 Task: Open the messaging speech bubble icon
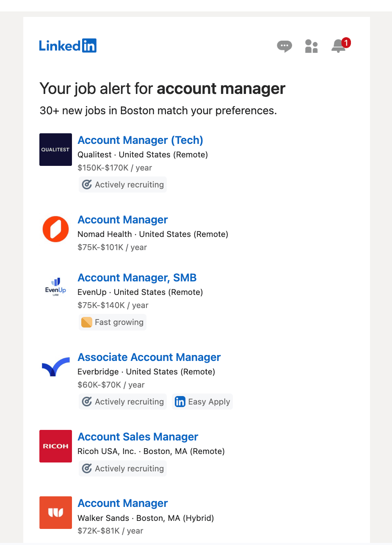pos(284,46)
